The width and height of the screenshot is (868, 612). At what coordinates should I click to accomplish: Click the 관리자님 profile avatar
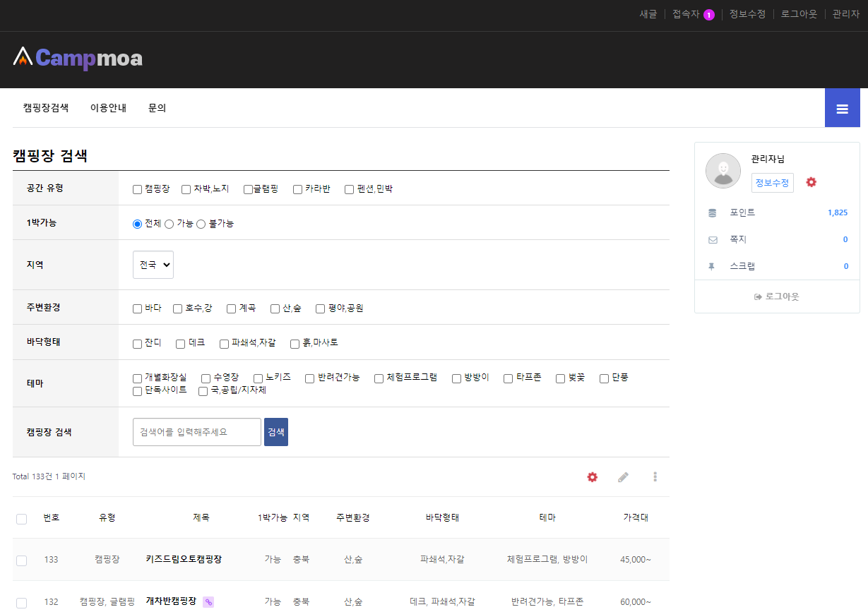tap(723, 171)
